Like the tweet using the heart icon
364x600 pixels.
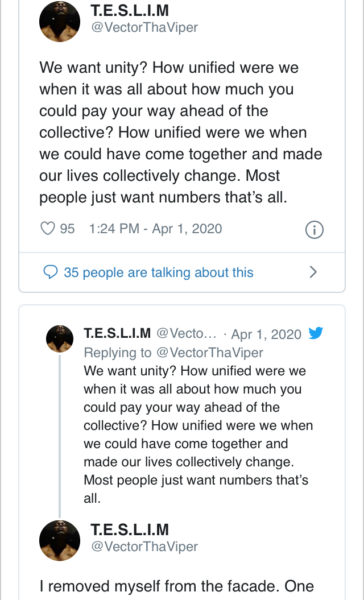pos(47,229)
